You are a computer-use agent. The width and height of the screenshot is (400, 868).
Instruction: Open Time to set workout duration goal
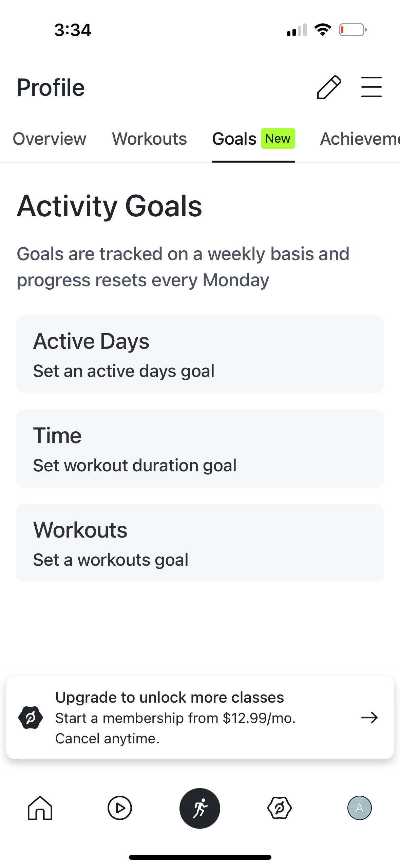(200, 449)
